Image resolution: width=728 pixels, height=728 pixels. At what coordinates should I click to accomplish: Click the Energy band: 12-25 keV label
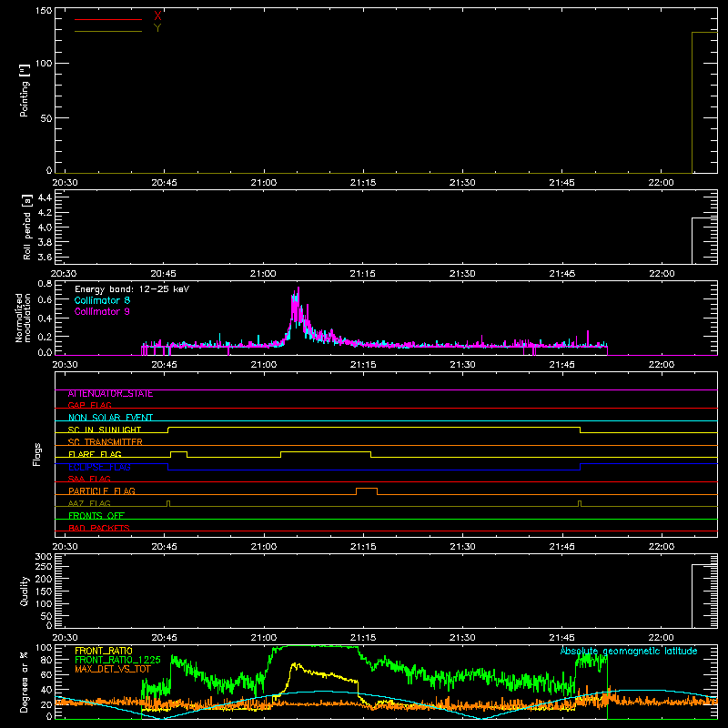(132, 289)
